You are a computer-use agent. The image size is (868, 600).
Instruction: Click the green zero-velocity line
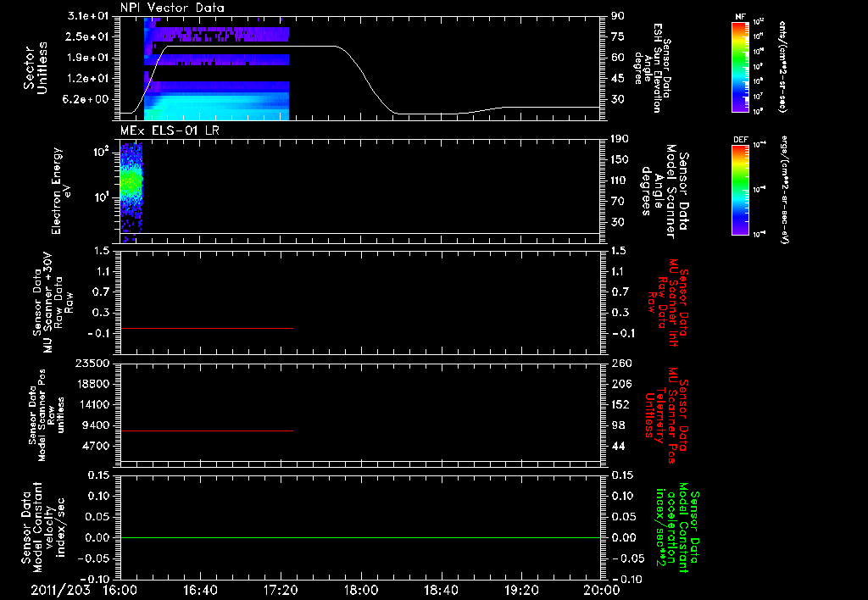(360, 537)
